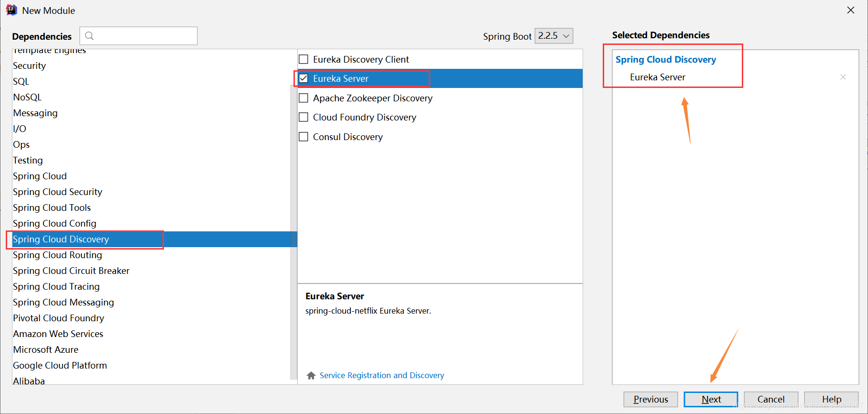Open the Spring Boot version dropdown
The height and width of the screenshot is (414, 868).
(554, 36)
